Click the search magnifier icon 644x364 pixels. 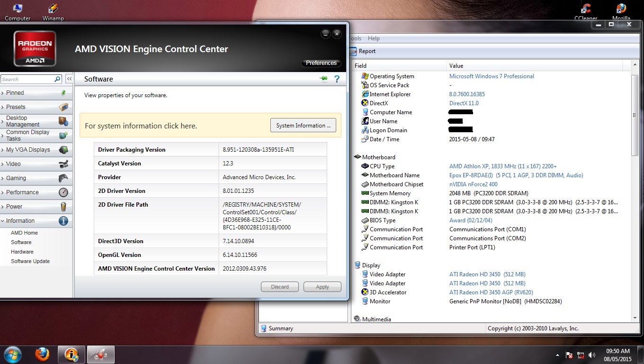(58, 79)
